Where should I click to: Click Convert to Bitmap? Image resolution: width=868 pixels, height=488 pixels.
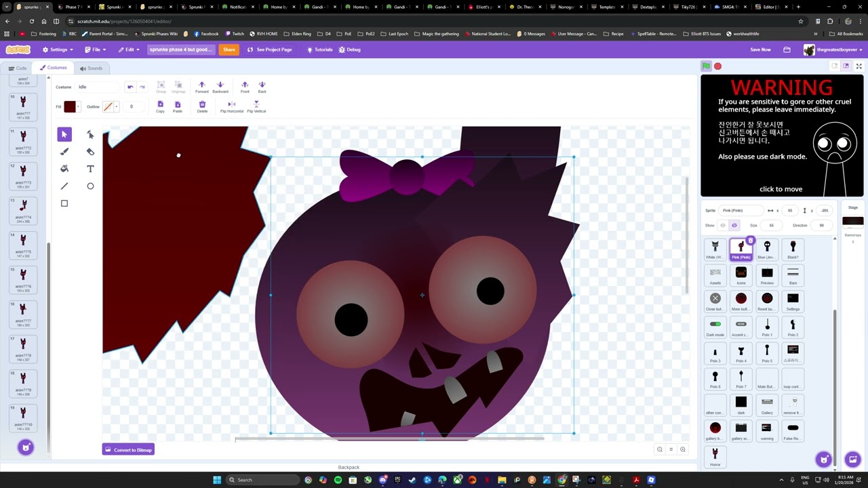[x=128, y=449]
